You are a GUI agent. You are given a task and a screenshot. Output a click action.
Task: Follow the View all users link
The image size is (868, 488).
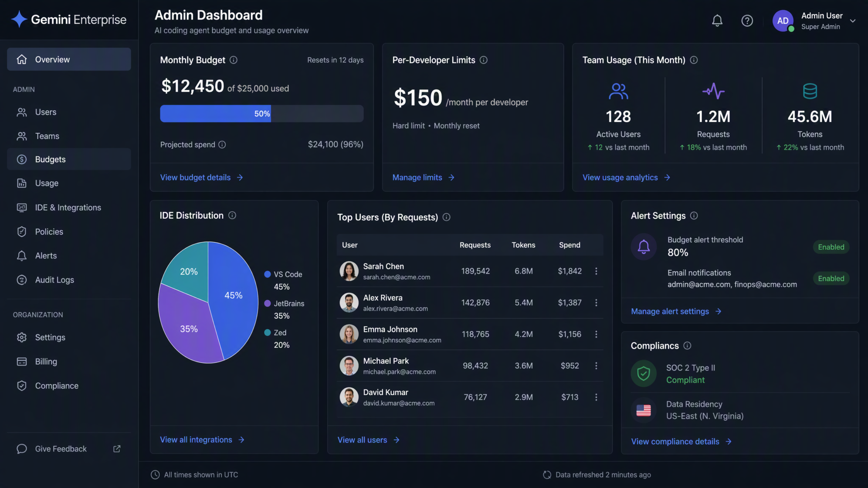368,440
